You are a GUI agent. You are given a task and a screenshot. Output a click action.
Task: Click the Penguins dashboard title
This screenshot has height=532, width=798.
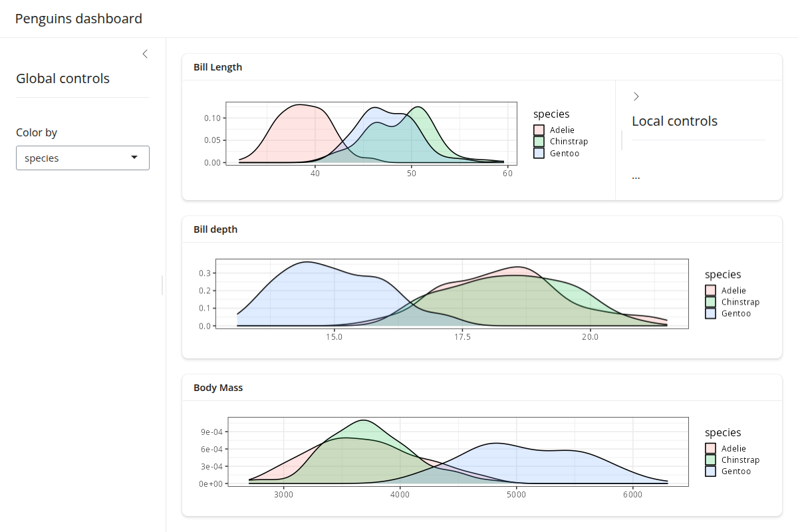coord(78,19)
